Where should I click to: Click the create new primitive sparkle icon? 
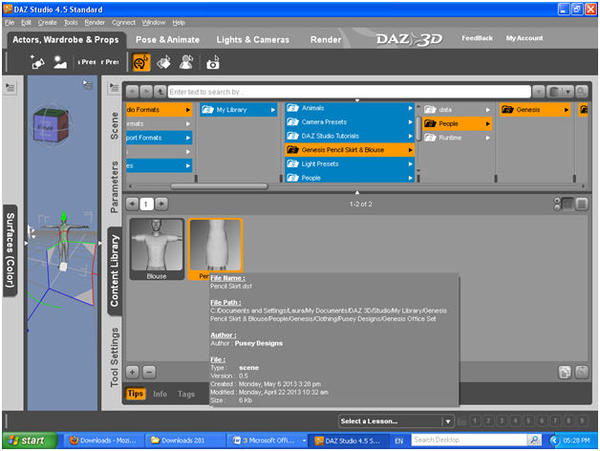click(x=37, y=62)
